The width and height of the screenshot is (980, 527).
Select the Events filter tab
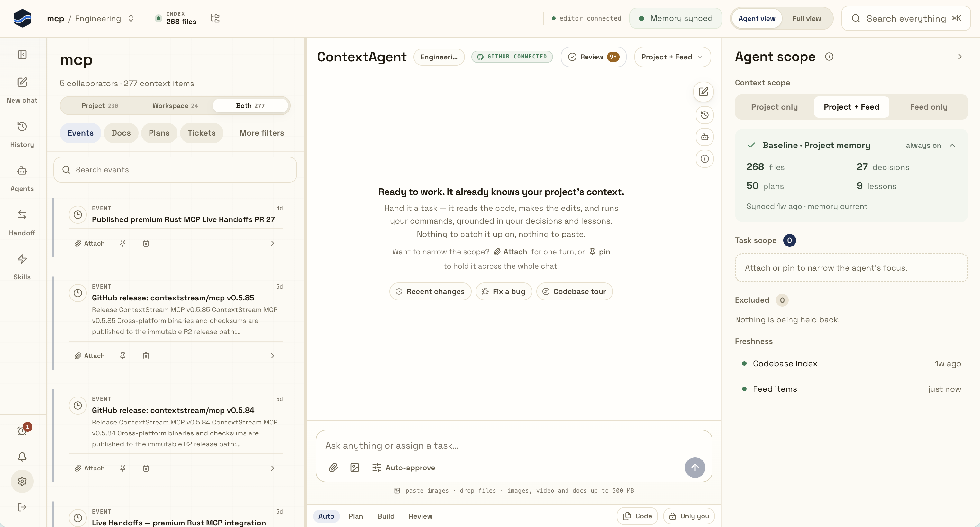[80, 133]
